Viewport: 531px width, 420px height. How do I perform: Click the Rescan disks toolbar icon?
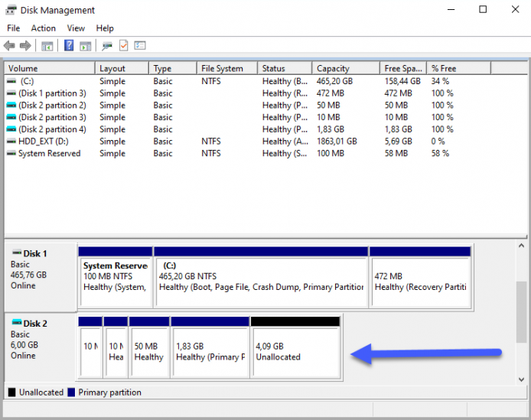pyautogui.click(x=107, y=46)
